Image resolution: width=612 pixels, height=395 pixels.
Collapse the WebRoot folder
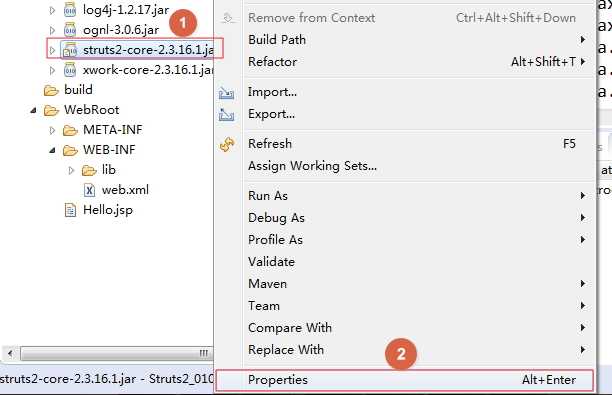point(34,111)
